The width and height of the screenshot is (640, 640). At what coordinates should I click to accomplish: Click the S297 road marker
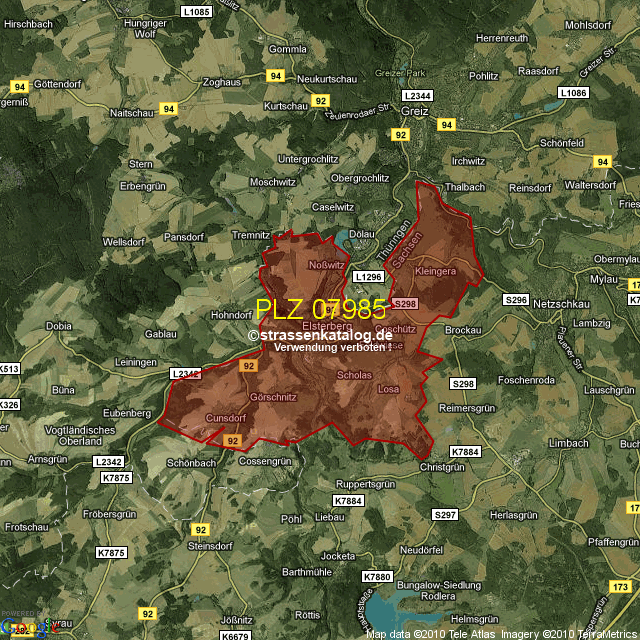tap(444, 514)
